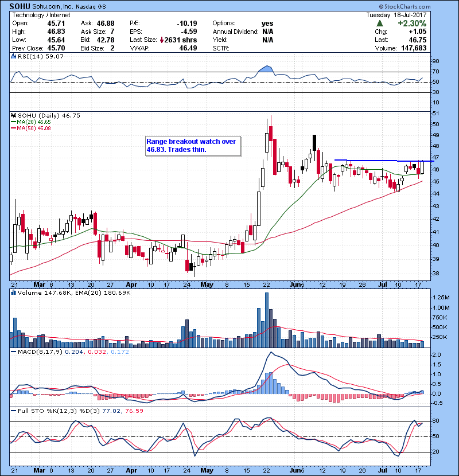Click the Last price 46.75
459x476 pixels.
point(417,40)
